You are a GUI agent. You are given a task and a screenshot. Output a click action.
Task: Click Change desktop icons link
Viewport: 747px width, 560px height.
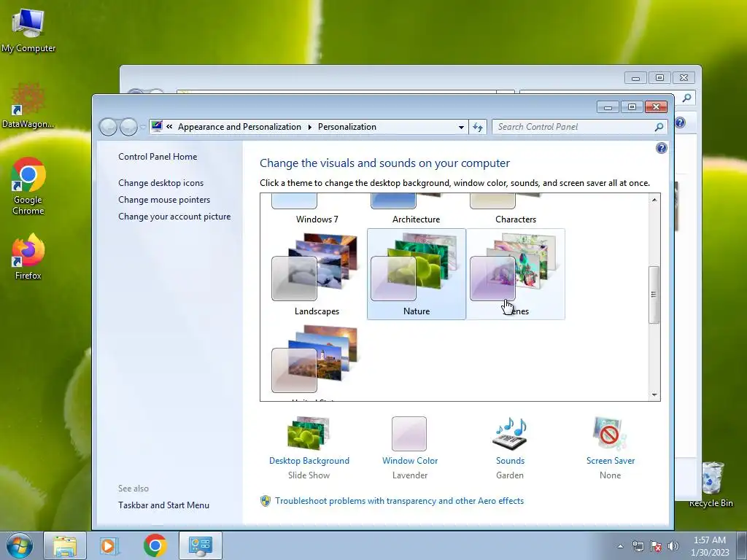tap(161, 183)
